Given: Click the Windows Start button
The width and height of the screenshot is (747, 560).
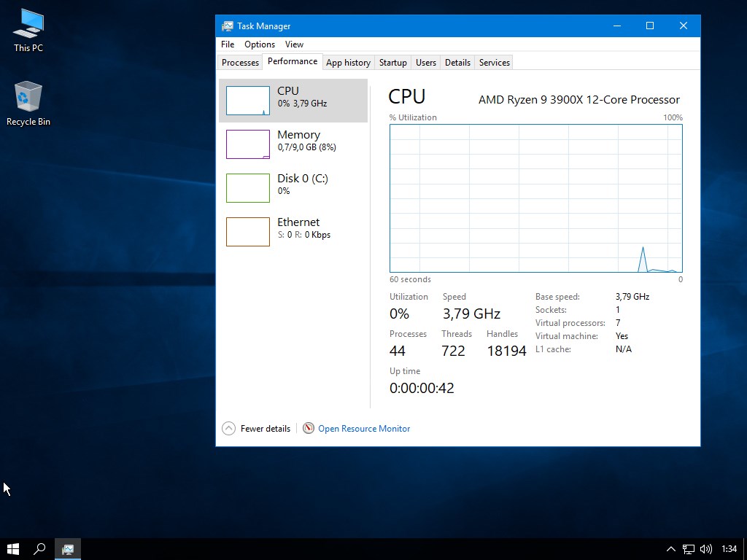Looking at the screenshot, I should [13, 549].
